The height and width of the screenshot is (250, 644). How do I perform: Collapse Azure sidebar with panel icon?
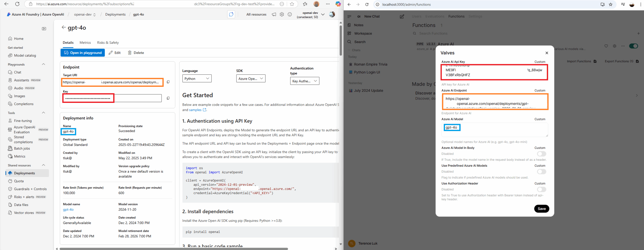click(x=44, y=29)
